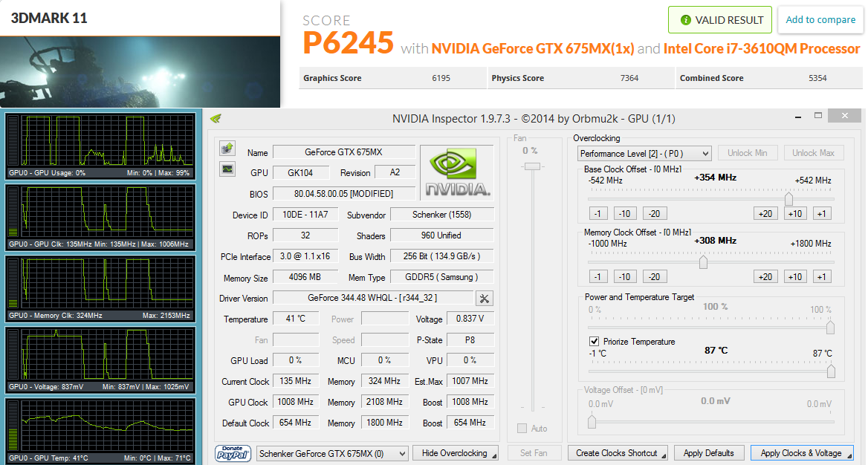Open the Create Clocks Shortcut menu arrow
The height and width of the screenshot is (465, 868).
point(664,456)
